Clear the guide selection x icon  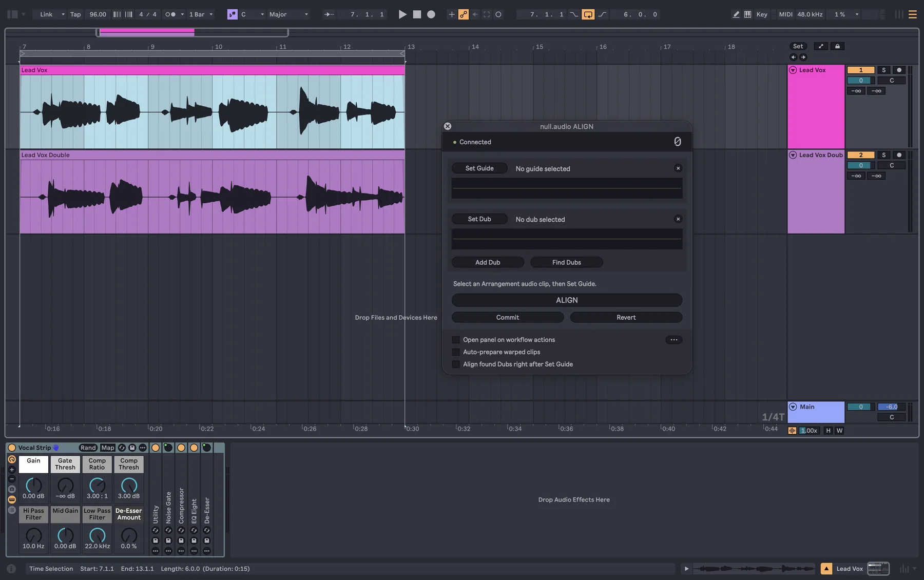coord(678,168)
